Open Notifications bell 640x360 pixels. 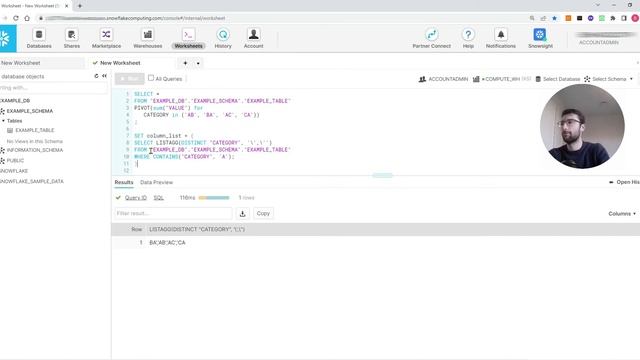click(x=501, y=39)
